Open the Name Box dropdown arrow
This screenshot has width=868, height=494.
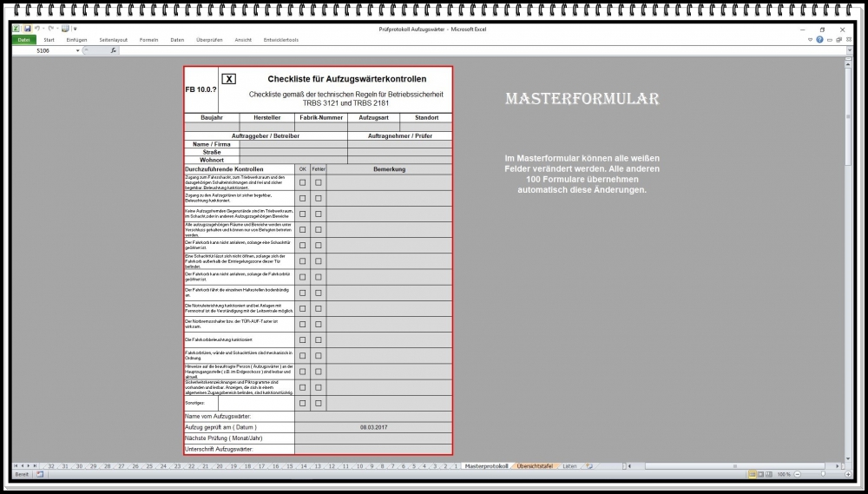click(x=78, y=50)
